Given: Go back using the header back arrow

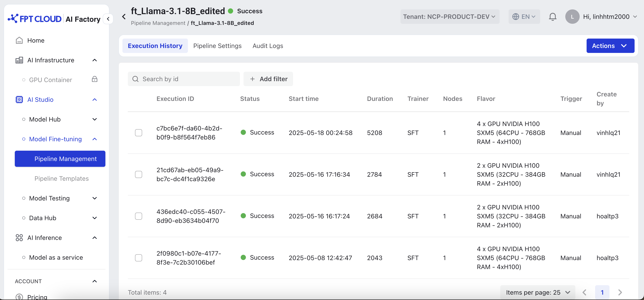Looking at the screenshot, I should tap(124, 17).
